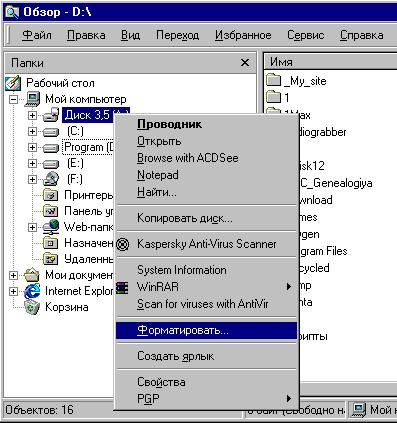Expand the Мои документы node
Image resolution: width=397 pixels, height=423 pixels.
[x=13, y=275]
